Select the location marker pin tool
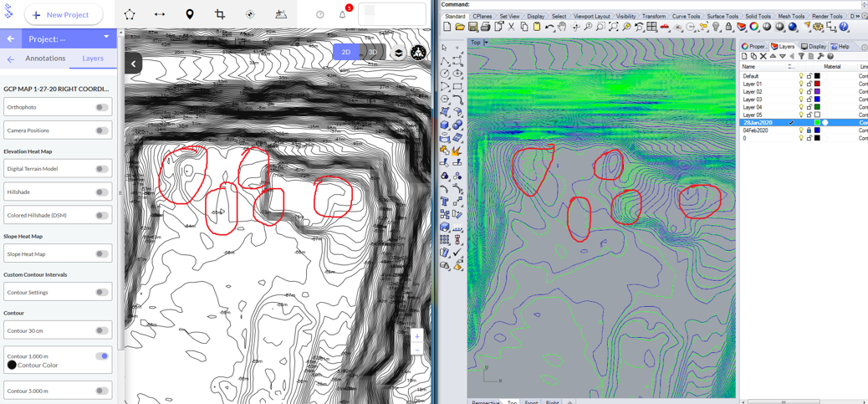868x404 pixels. tap(189, 14)
